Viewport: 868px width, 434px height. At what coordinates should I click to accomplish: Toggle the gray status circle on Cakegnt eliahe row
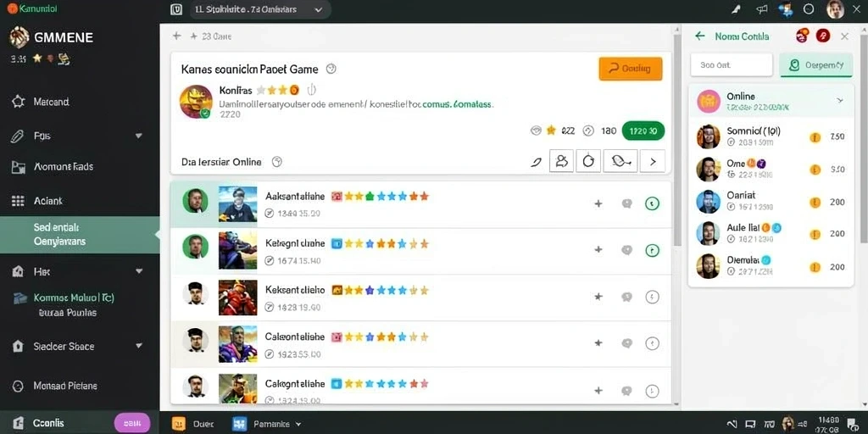[x=652, y=390]
